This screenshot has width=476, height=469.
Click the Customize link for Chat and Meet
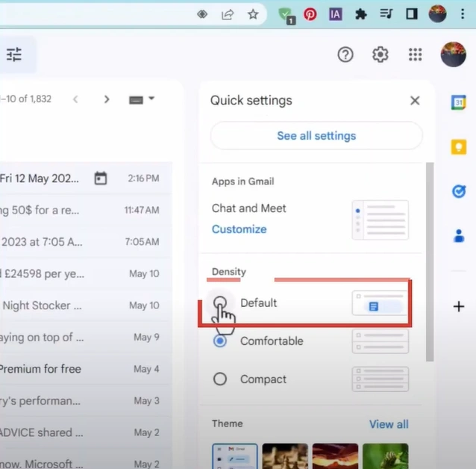click(x=239, y=229)
